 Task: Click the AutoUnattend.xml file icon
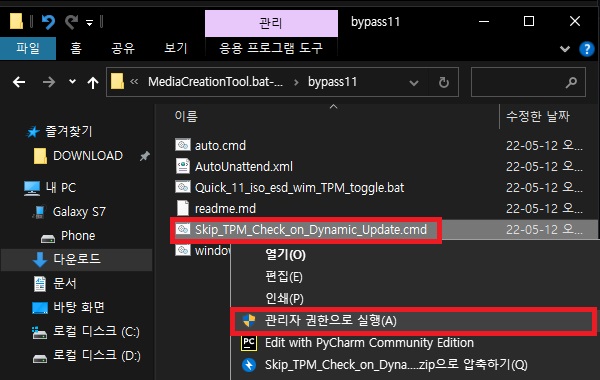point(183,166)
